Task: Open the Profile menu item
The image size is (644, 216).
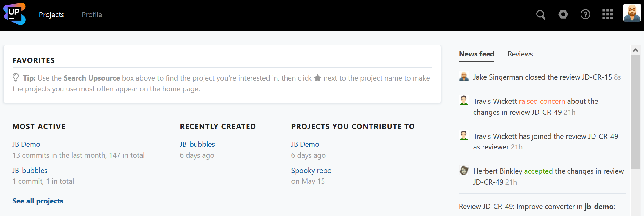Action: tap(92, 14)
